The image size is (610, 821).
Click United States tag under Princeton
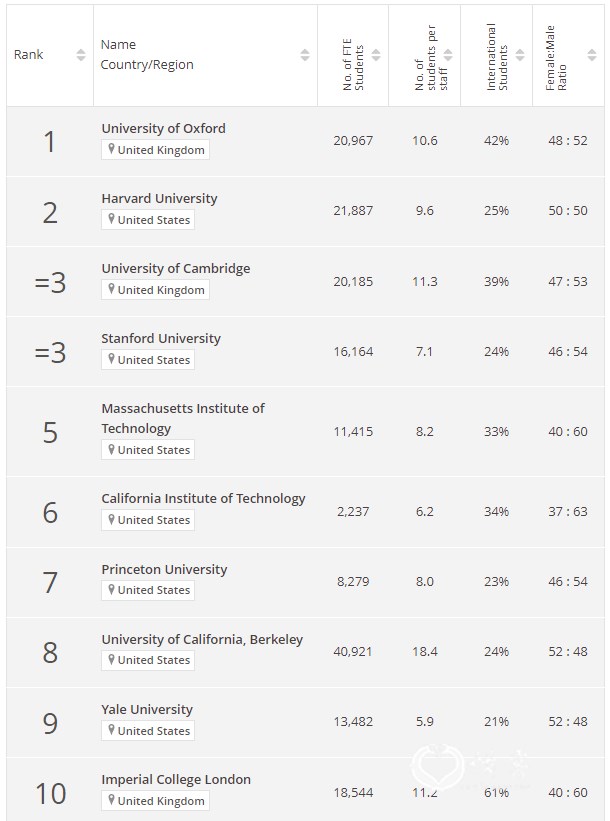(148, 590)
